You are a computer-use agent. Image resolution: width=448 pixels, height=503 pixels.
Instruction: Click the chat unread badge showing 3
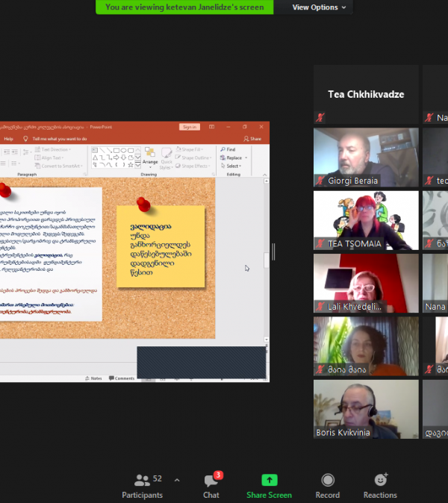(218, 475)
